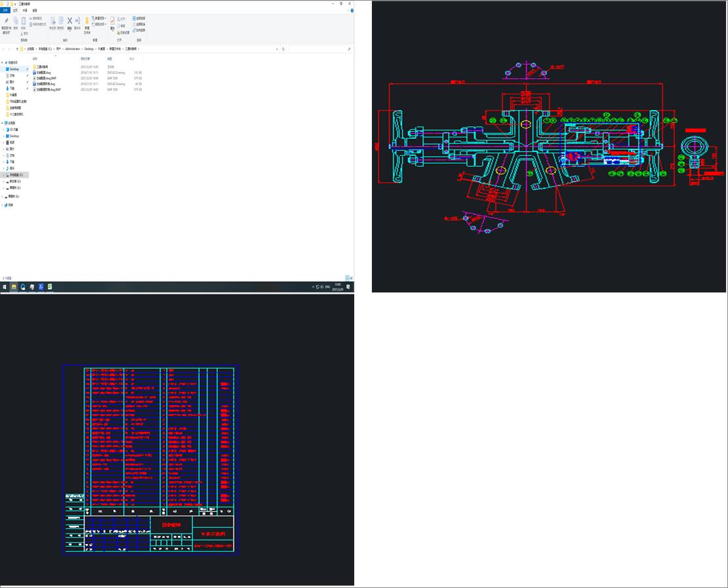Click the Windows Start button on taskbar
The height and width of the screenshot is (588, 728).
4,287
